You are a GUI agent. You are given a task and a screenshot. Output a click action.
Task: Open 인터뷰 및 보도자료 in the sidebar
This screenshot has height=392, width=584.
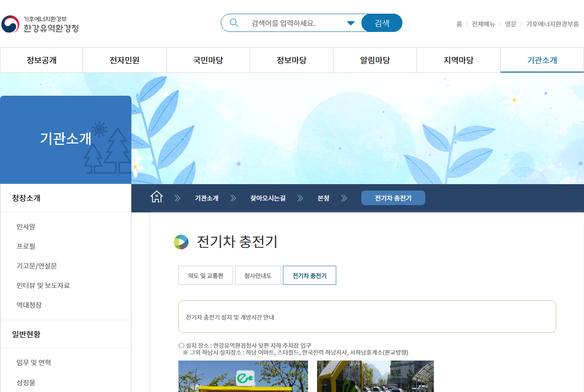[43, 285]
